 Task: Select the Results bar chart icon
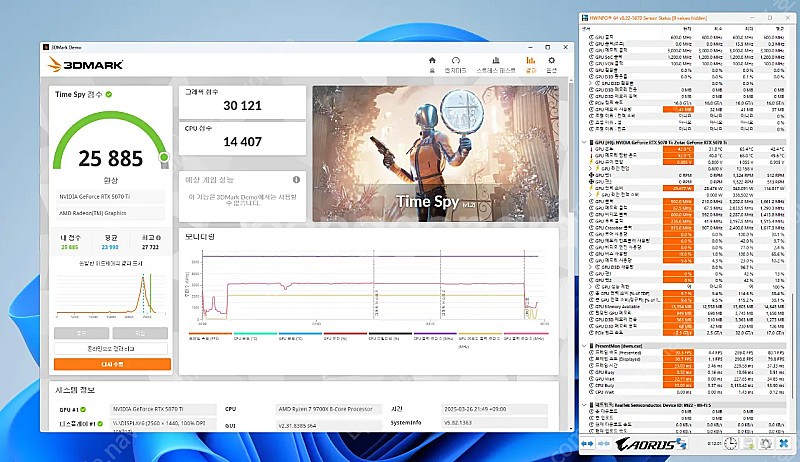pyautogui.click(x=531, y=62)
